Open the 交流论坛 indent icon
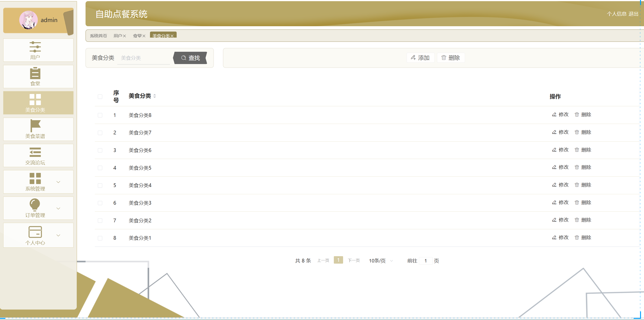 click(35, 152)
